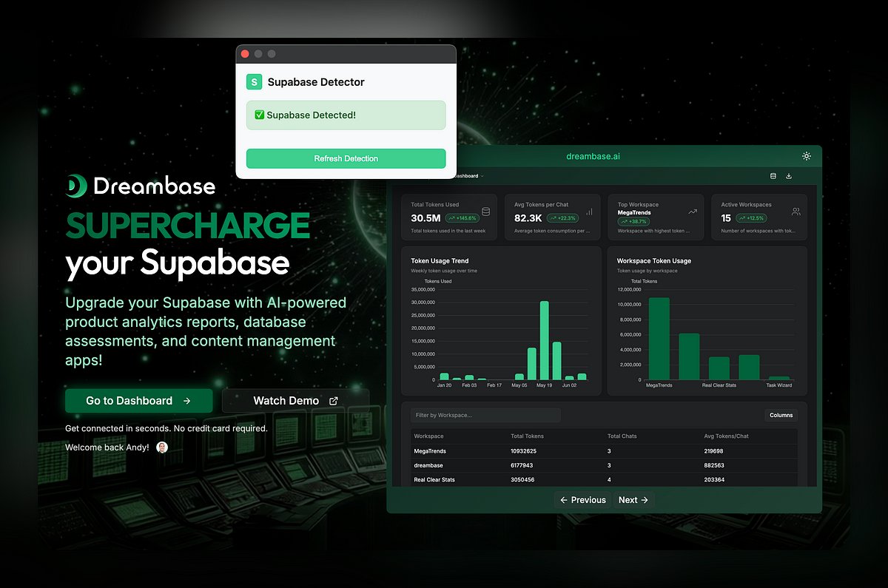This screenshot has width=888, height=588.
Task: Click the 82.3K average tokens value
Action: pyautogui.click(x=528, y=218)
